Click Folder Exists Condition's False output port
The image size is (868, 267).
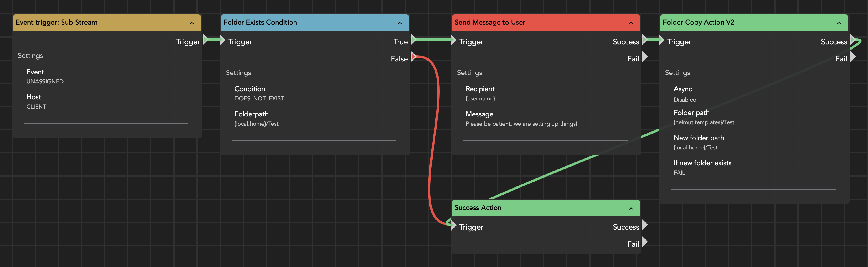click(413, 57)
